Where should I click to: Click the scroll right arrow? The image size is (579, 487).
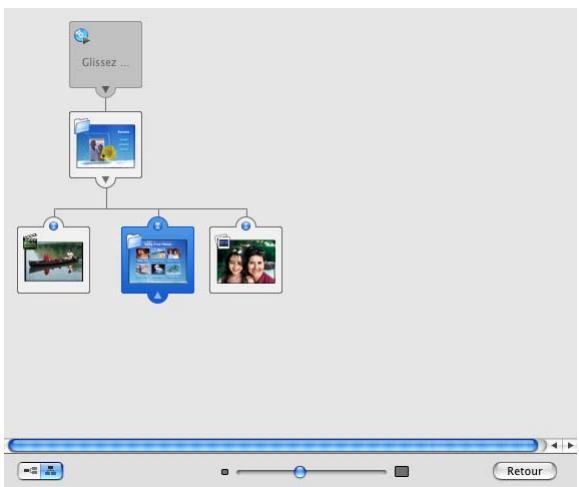(x=570, y=446)
